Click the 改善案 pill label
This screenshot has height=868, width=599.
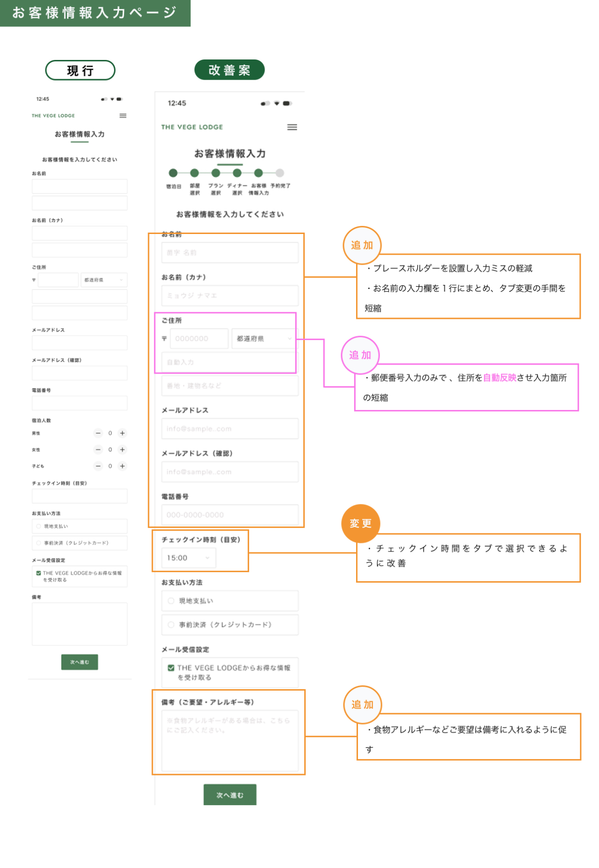229,70
